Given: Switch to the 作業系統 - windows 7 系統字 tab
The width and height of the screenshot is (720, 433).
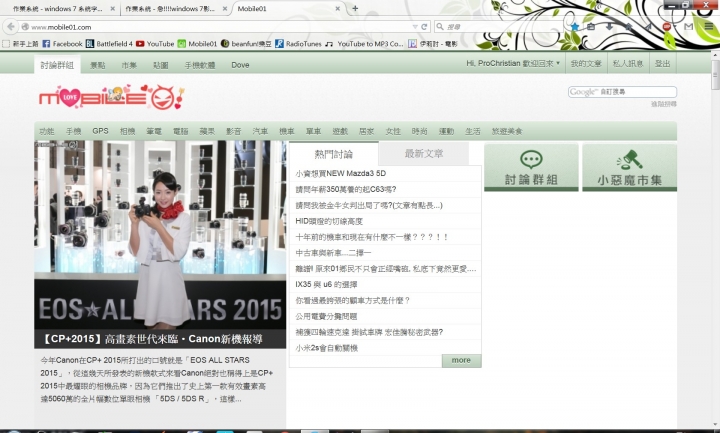Looking at the screenshot, I should (x=60, y=8).
